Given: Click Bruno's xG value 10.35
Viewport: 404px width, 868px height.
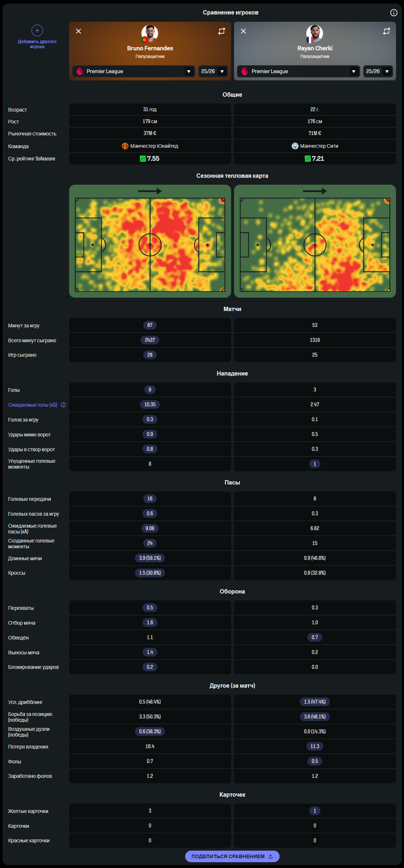Looking at the screenshot, I should pos(150,404).
